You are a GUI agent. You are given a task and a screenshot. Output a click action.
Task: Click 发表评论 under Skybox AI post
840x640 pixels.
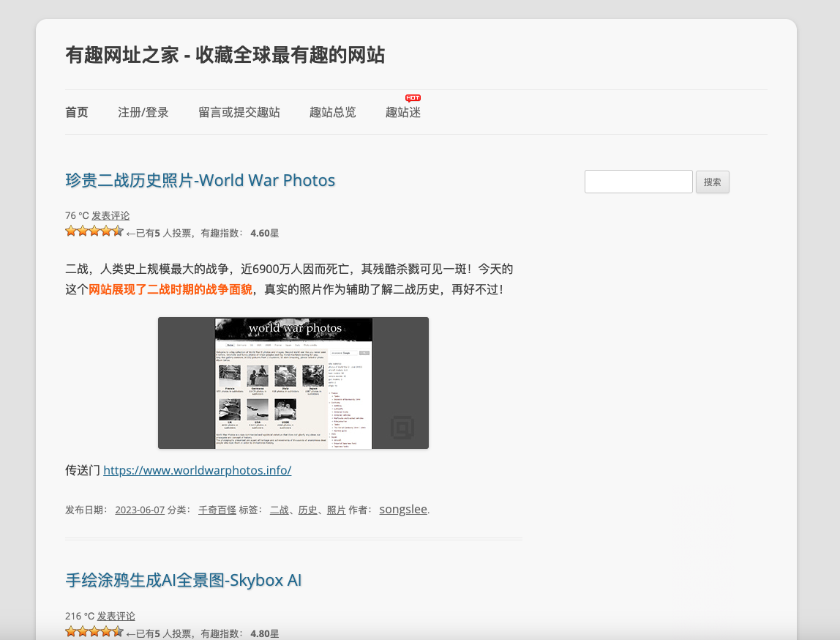(x=116, y=616)
